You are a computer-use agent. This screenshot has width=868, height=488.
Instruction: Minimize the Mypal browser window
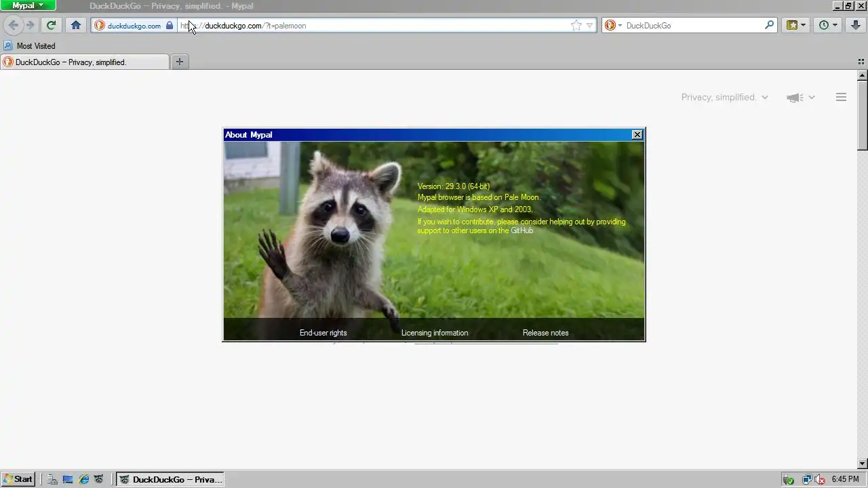coord(838,5)
